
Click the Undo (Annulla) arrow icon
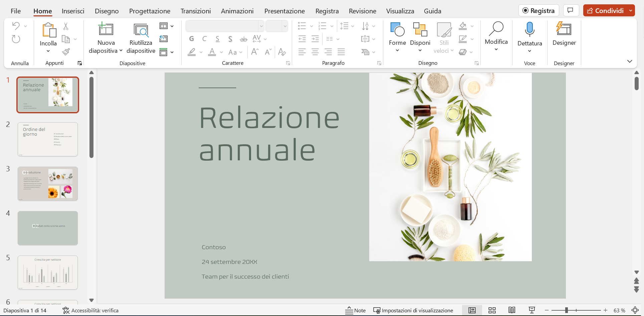16,26
